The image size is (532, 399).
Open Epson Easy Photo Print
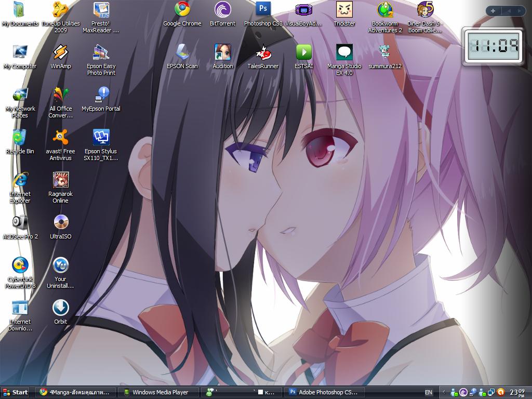101,60
